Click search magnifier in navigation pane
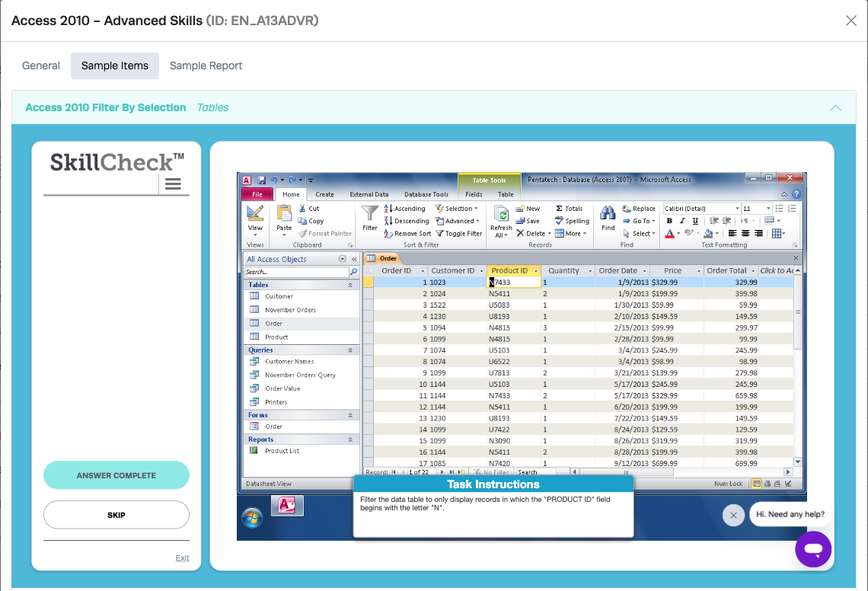The width and height of the screenshot is (868, 591). pyautogui.click(x=354, y=272)
